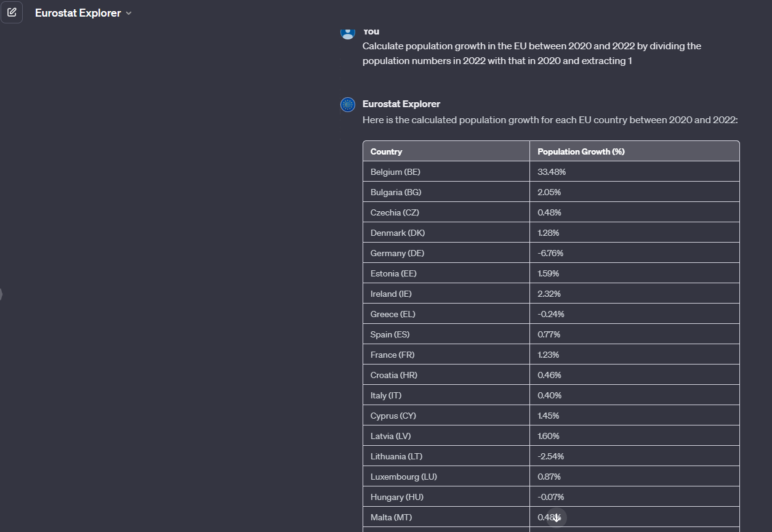
Task: Click the user avatar icon
Action: click(348, 33)
